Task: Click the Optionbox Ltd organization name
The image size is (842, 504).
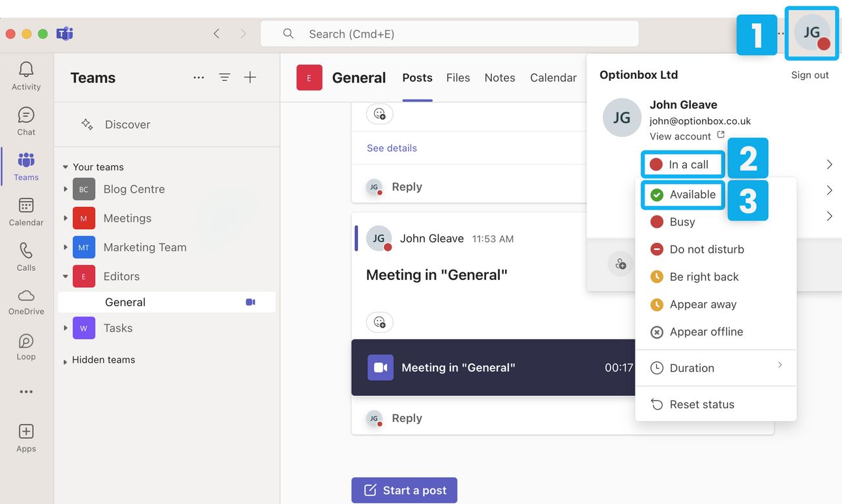Action: click(639, 75)
